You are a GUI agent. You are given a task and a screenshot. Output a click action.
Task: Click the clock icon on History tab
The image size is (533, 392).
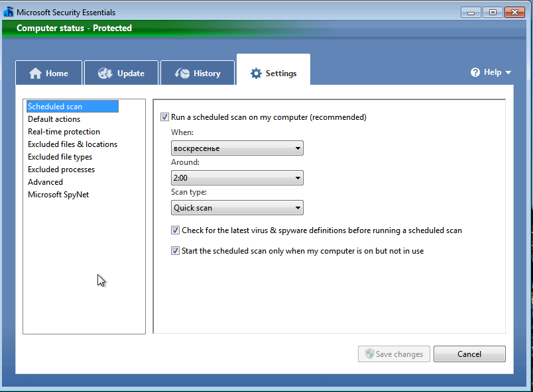click(182, 73)
